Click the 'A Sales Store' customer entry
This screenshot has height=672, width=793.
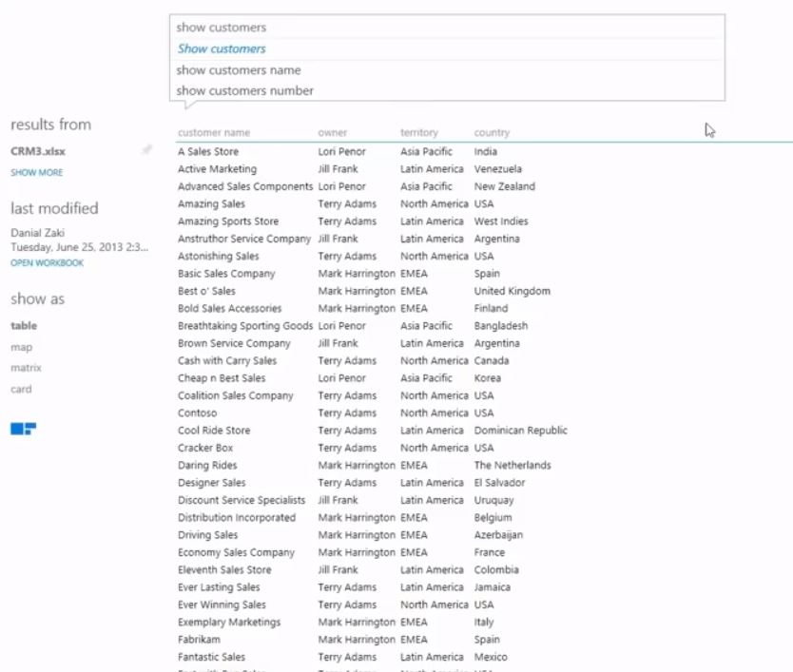click(x=208, y=152)
